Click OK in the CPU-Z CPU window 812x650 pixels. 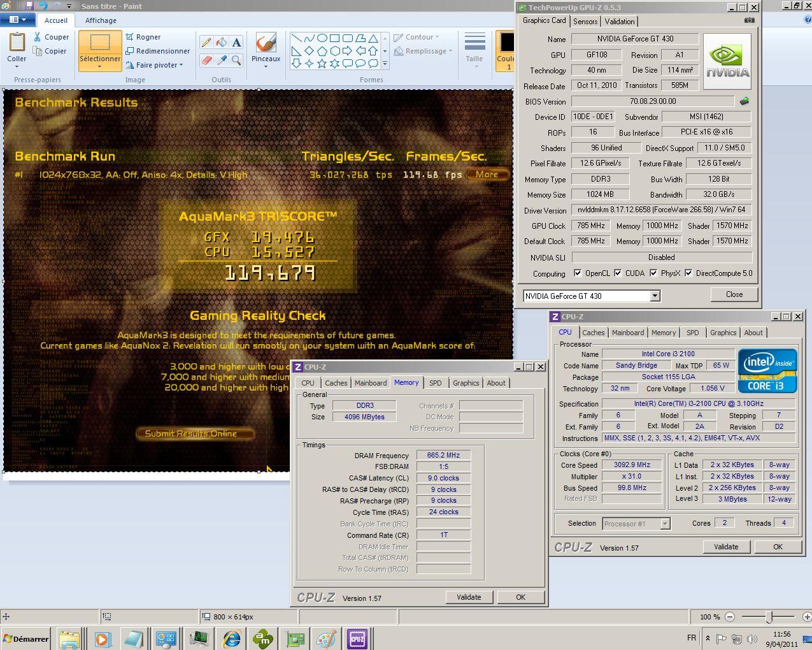(x=778, y=547)
